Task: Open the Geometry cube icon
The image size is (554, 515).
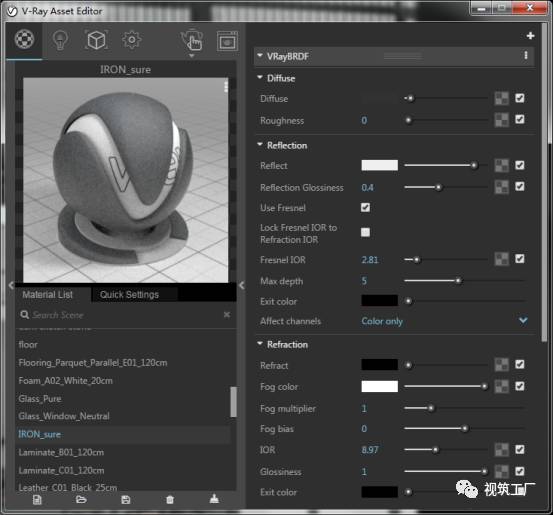Action: click(x=96, y=40)
